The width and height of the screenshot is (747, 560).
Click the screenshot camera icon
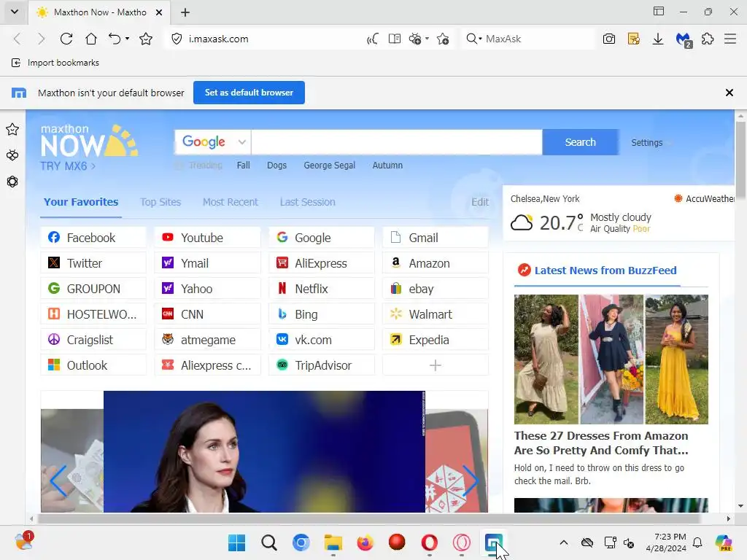click(609, 39)
